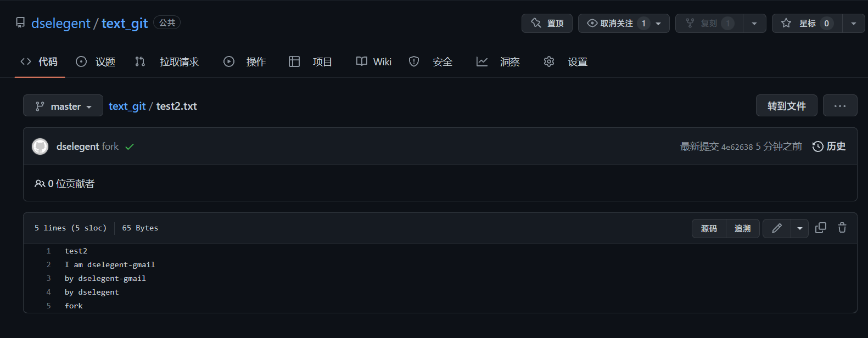This screenshot has width=868, height=338.
Task: Open the star list dropdown caret
Action: (x=854, y=24)
